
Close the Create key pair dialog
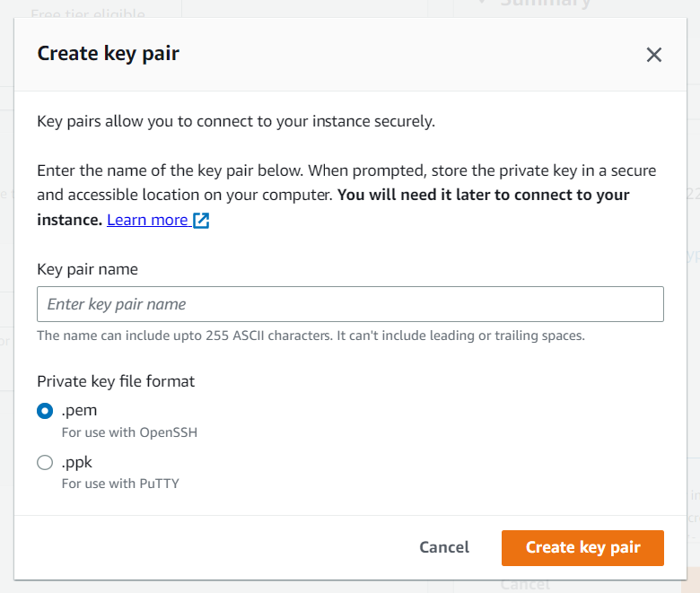click(x=654, y=55)
